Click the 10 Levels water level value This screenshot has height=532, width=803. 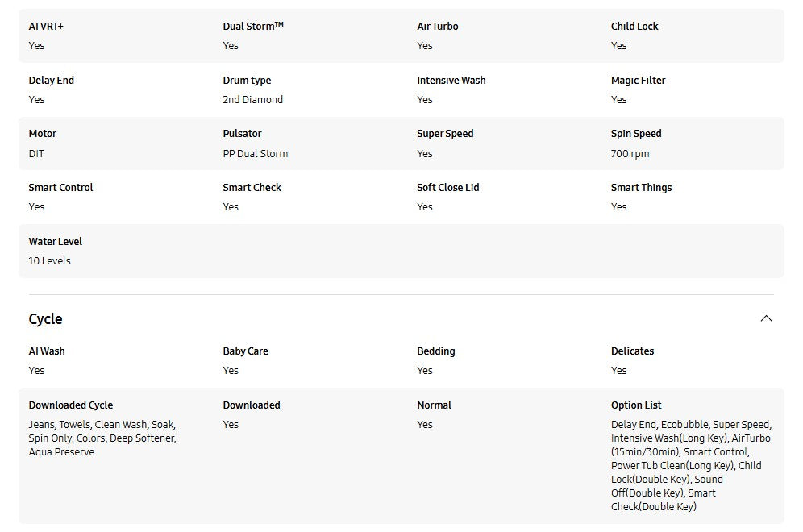tap(49, 260)
